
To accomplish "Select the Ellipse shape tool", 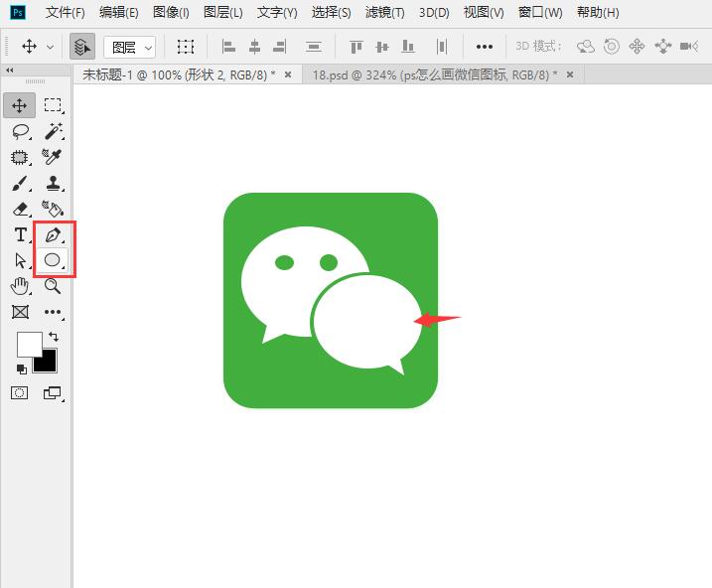I will pyautogui.click(x=53, y=260).
